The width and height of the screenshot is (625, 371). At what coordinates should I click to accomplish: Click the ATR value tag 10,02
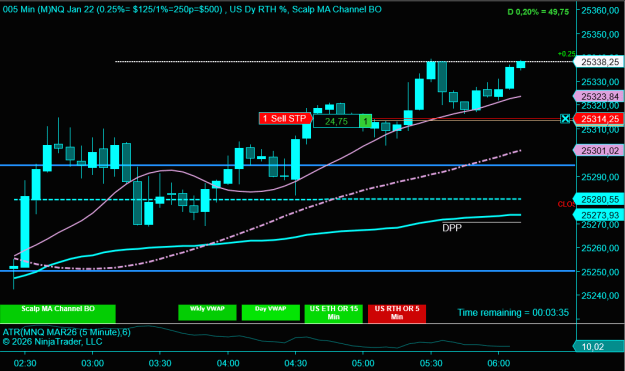point(598,347)
